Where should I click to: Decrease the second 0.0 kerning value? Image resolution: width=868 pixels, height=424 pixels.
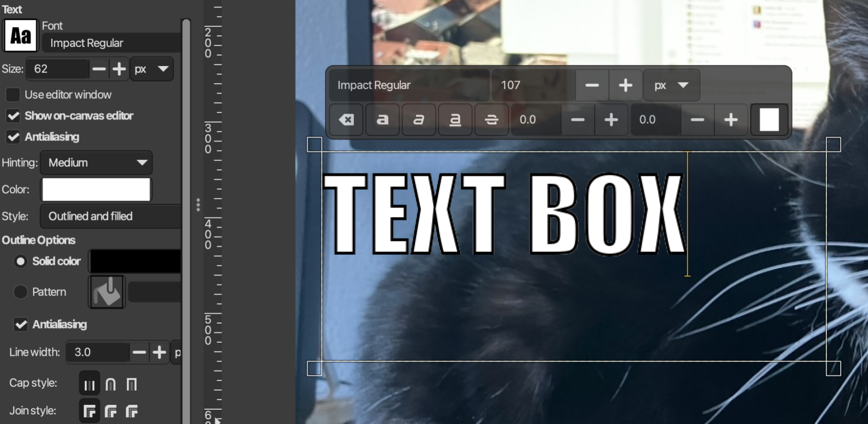[697, 120]
